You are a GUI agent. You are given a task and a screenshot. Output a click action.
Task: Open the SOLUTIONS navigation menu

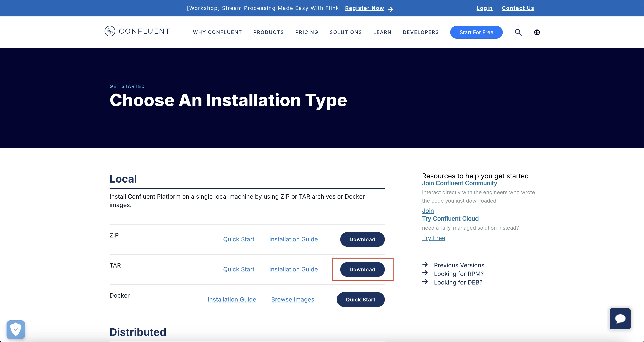pyautogui.click(x=345, y=32)
